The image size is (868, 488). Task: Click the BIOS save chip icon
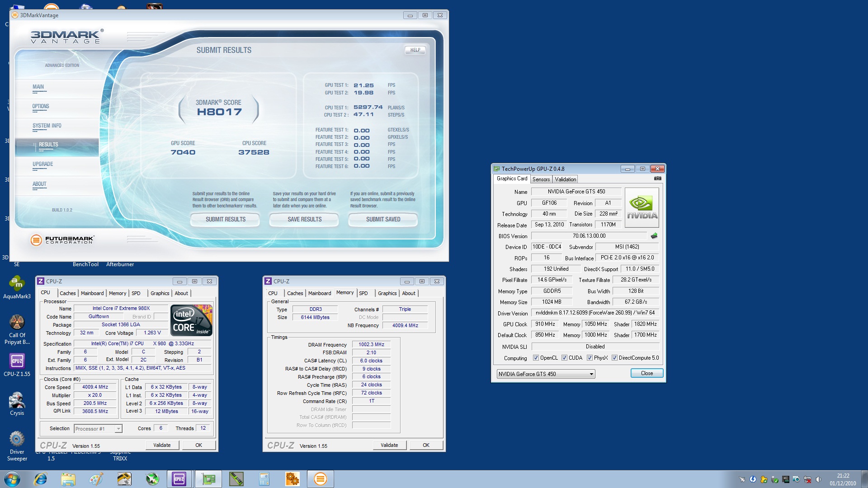coord(654,236)
